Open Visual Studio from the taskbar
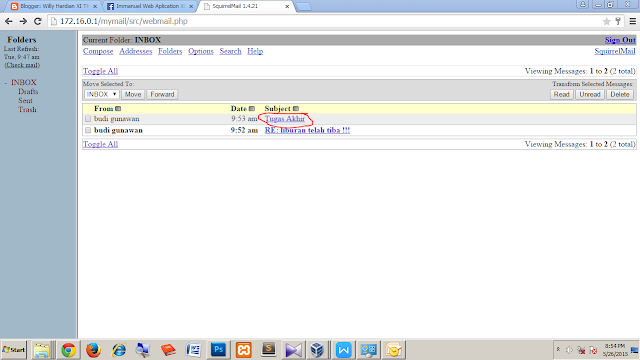 293,350
